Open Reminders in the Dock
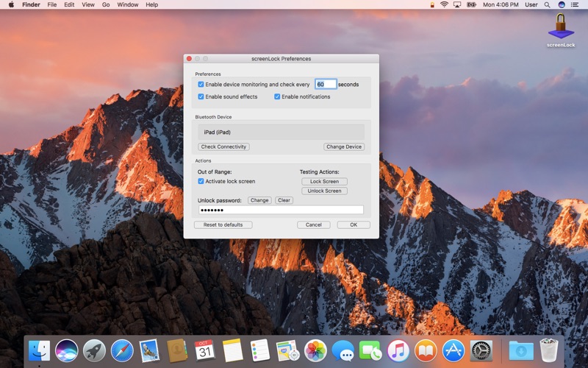 click(x=260, y=351)
